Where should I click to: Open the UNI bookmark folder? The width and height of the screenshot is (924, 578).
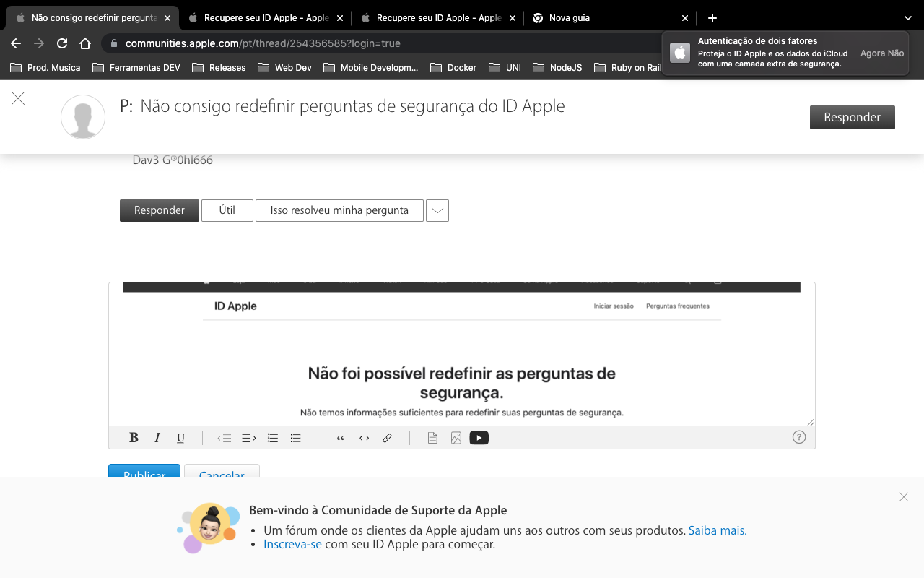tap(505, 68)
